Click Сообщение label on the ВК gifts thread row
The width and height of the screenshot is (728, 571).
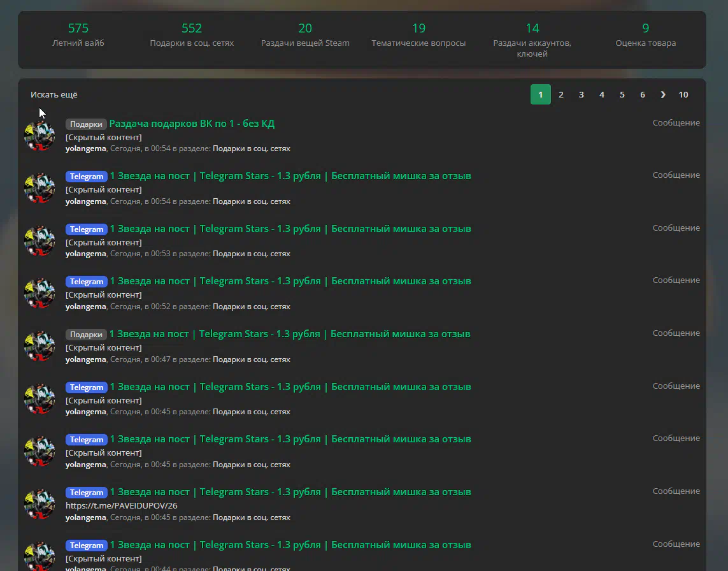(676, 122)
